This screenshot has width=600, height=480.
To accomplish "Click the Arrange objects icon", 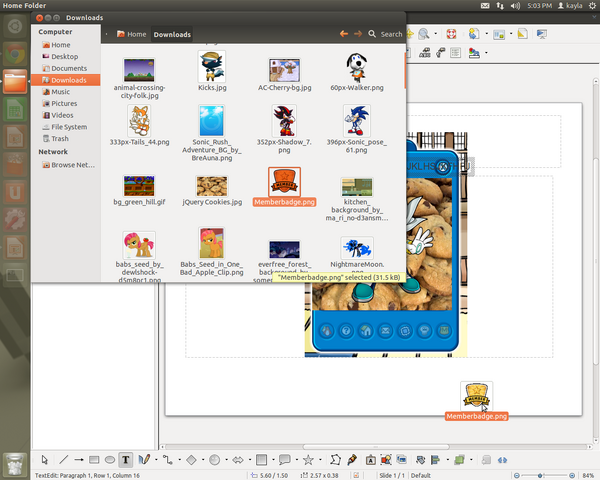I will point(459,460).
